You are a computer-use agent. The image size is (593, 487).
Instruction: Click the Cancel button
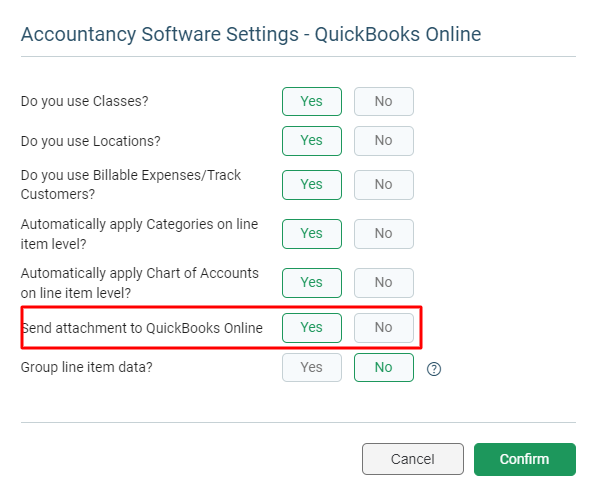pyautogui.click(x=413, y=459)
